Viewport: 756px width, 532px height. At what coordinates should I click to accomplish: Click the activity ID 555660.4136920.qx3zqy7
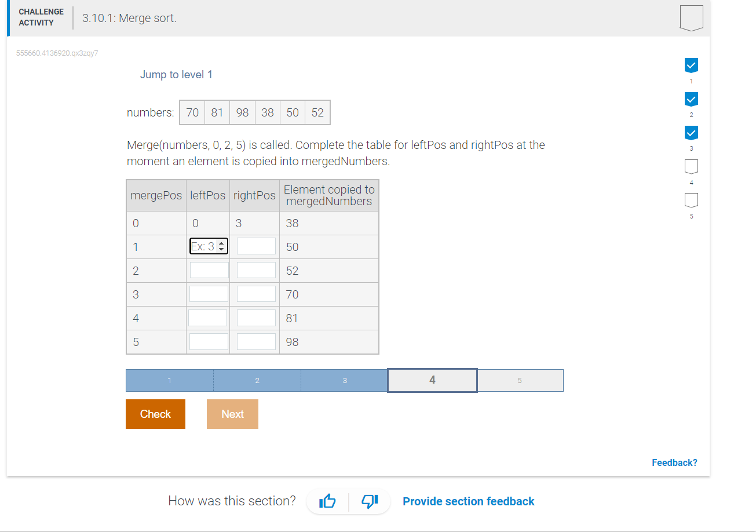[x=57, y=53]
